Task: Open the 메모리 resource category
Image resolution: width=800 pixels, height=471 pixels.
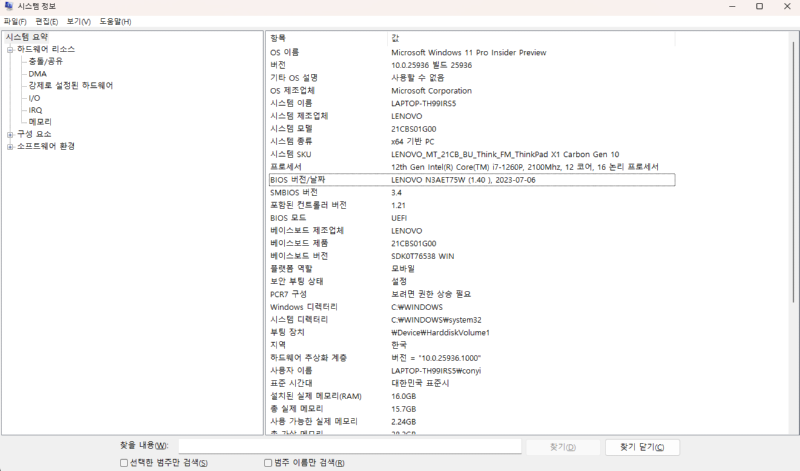Action: [x=40, y=122]
